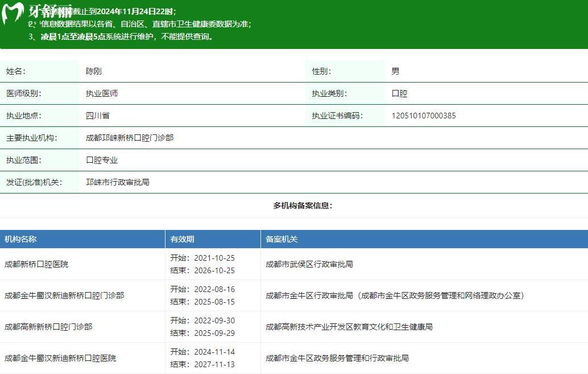Select the 成都市金牛区行政审批局（成都市金牛区政务服务管理和网络理政办公室）cell
The image size is (588, 374).
tap(395, 295)
